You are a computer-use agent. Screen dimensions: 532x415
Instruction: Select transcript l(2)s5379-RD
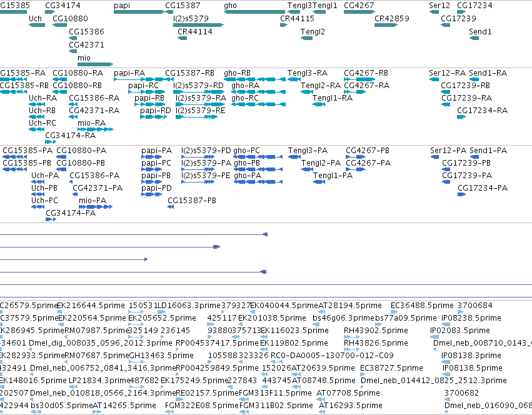coord(198,86)
